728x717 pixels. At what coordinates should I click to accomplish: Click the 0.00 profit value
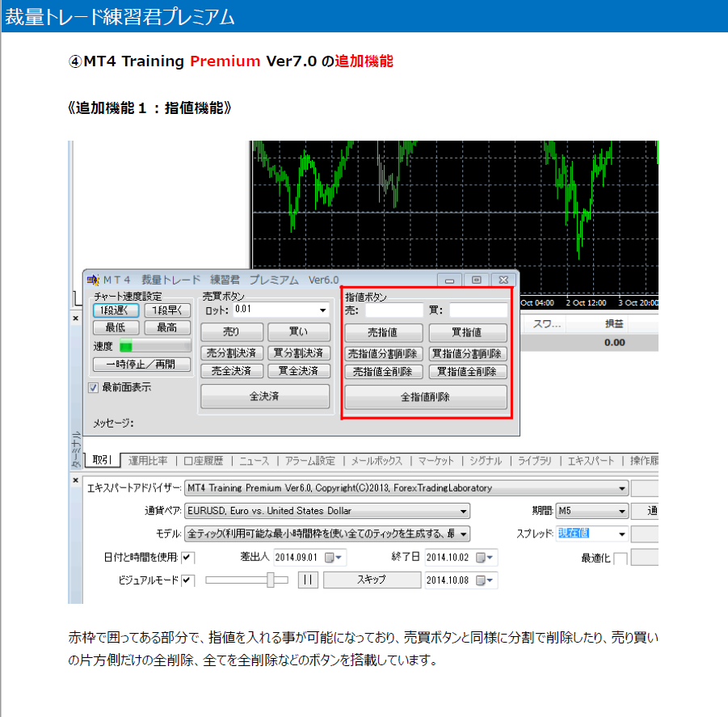coord(615,343)
